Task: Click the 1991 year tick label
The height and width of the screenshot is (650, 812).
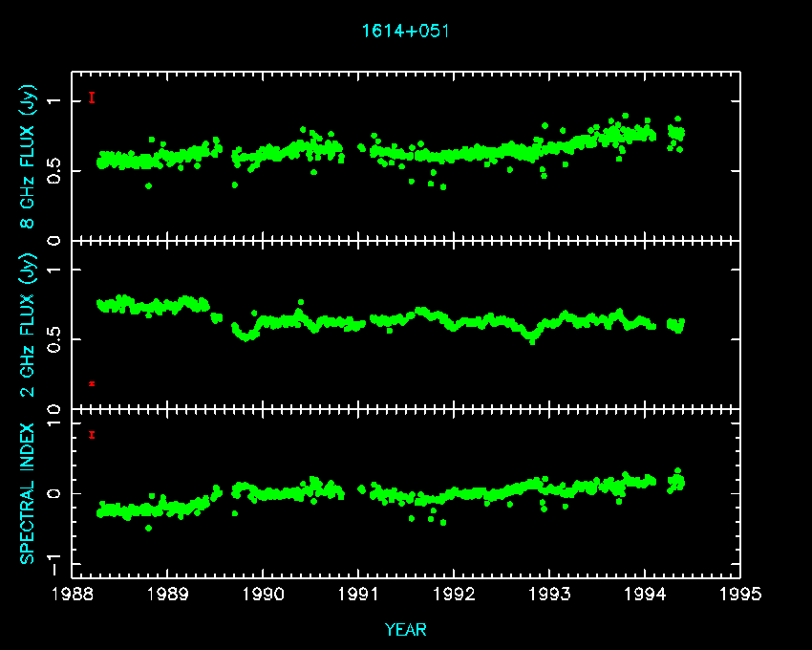Action: pyautogui.click(x=358, y=595)
